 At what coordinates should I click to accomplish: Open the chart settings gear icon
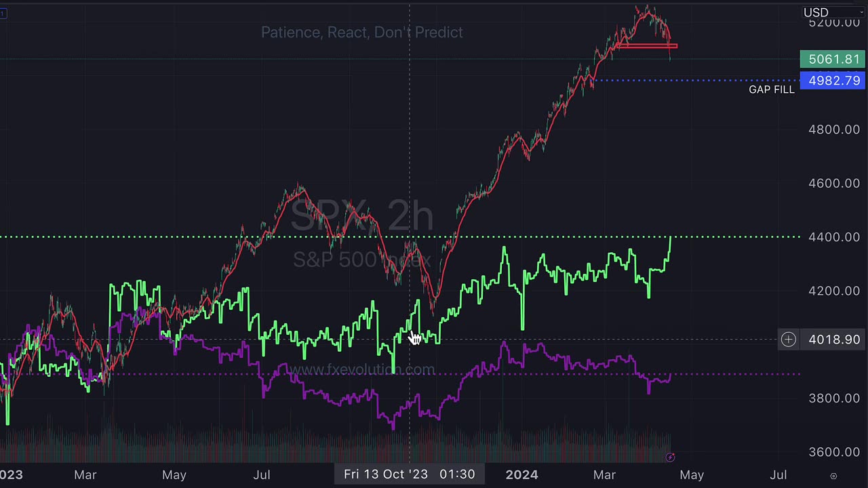point(833,476)
